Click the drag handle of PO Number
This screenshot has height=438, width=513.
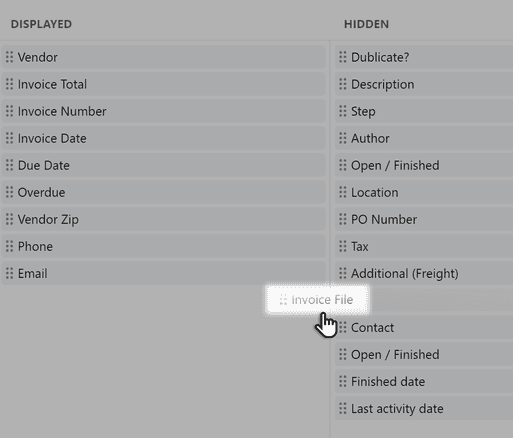(x=343, y=219)
